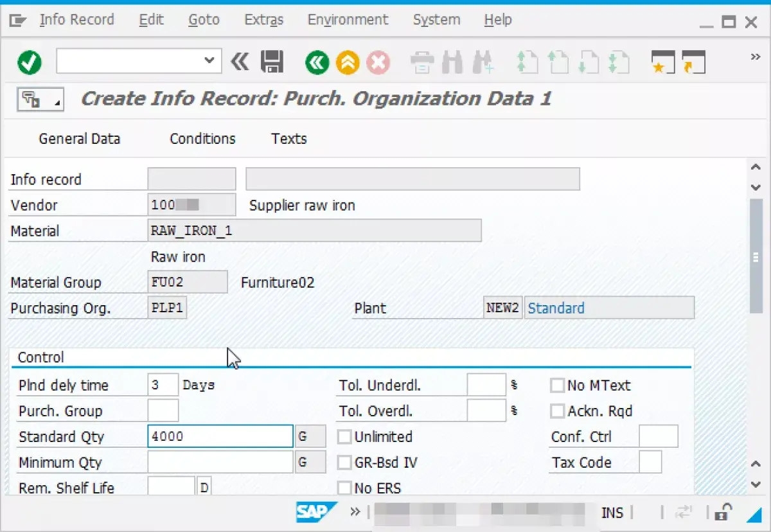Click the green Back arrow icon
771x532 pixels.
tap(317, 62)
